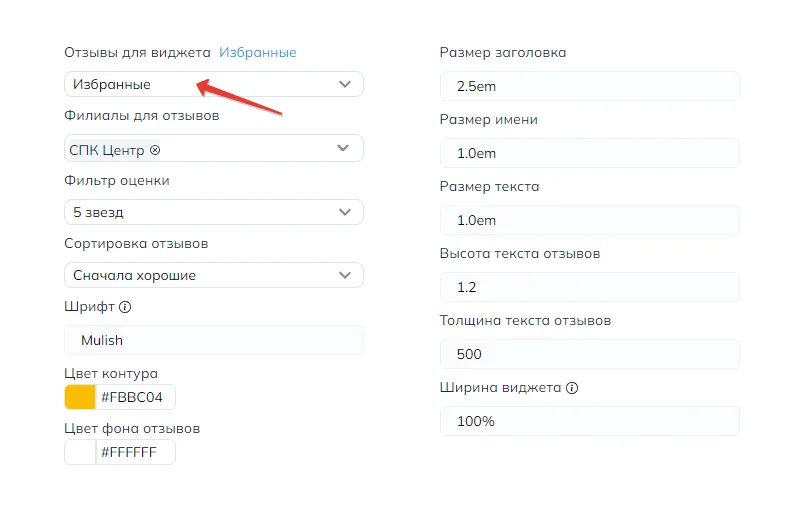This screenshot has width=796, height=513.
Task: Pick the white review background swatch
Action: [x=80, y=452]
